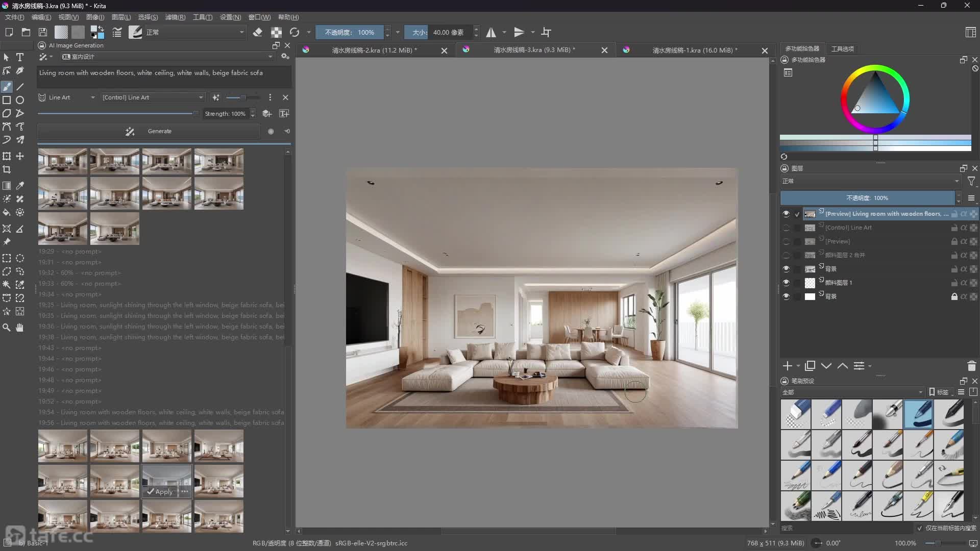Remove the Line Art control layer

(285, 97)
